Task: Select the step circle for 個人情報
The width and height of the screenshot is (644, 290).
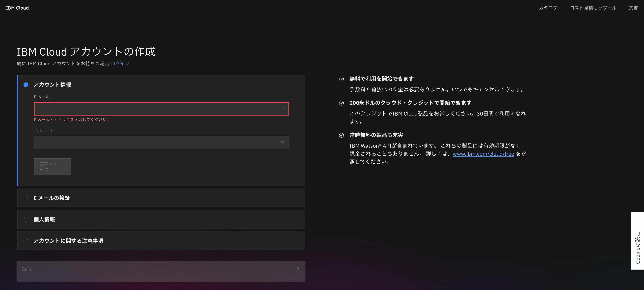Action: [26, 219]
